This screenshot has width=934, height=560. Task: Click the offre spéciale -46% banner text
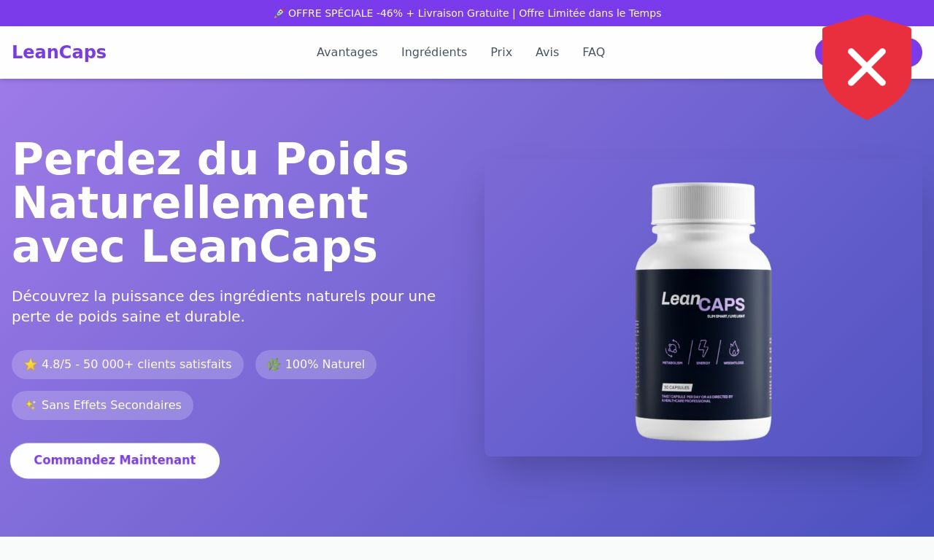(x=467, y=13)
